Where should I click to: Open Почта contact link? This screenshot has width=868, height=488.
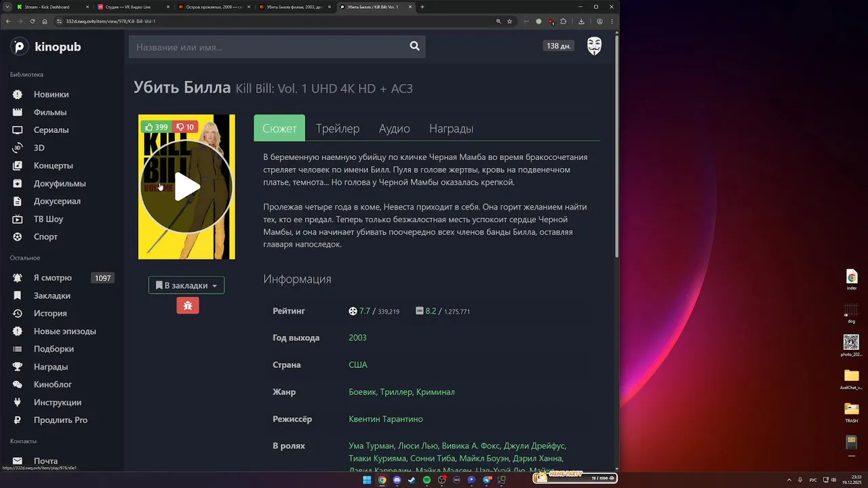[45, 461]
